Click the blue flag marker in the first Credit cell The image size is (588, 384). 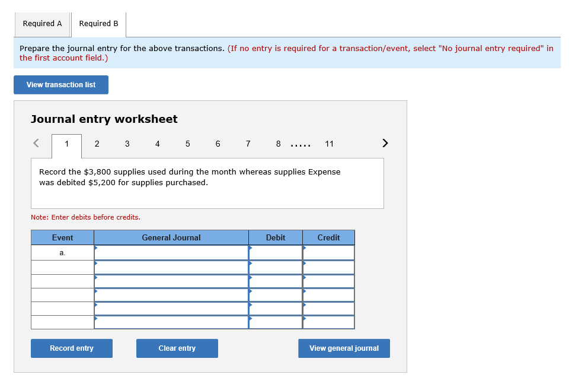pyautogui.click(x=304, y=249)
